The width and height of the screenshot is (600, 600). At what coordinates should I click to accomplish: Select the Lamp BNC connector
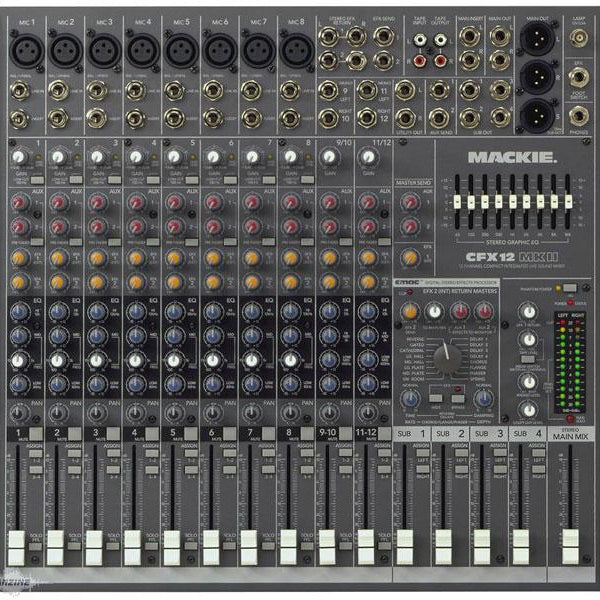[579, 38]
